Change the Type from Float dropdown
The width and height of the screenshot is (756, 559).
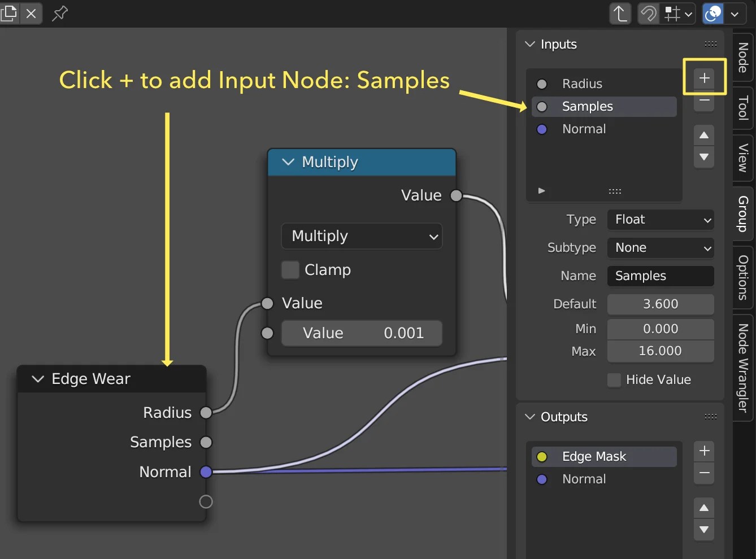pos(660,220)
